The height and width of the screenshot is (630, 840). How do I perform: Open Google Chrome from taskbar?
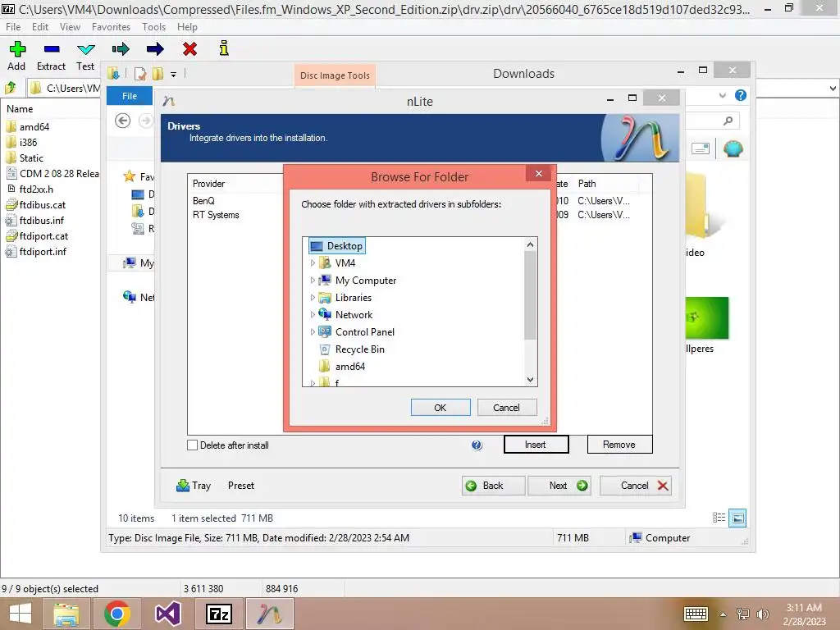point(117,614)
